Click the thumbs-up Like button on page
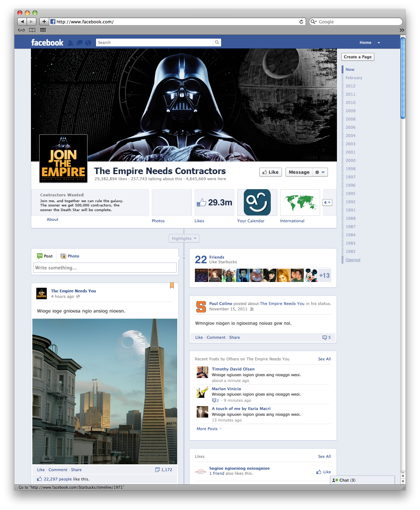The width and height of the screenshot is (420, 510). pos(270,172)
